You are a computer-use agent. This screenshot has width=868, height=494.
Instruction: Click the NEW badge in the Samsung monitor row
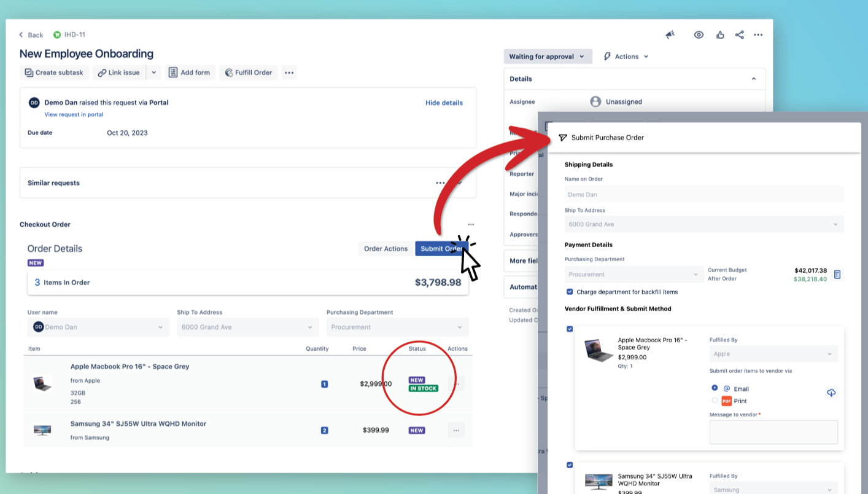tap(417, 430)
